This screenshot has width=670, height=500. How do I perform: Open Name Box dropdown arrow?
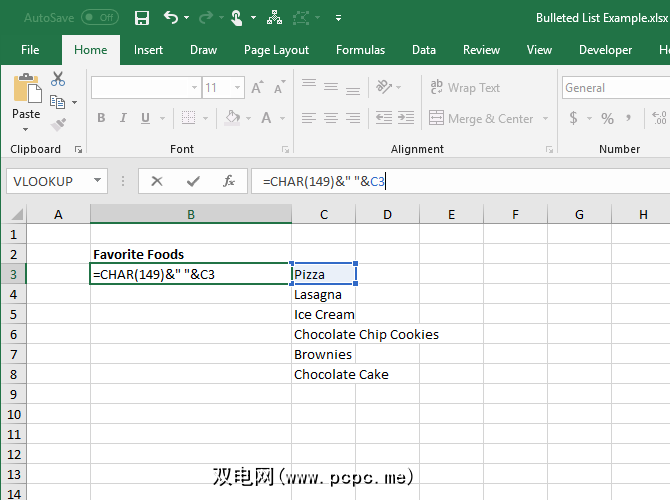click(97, 180)
